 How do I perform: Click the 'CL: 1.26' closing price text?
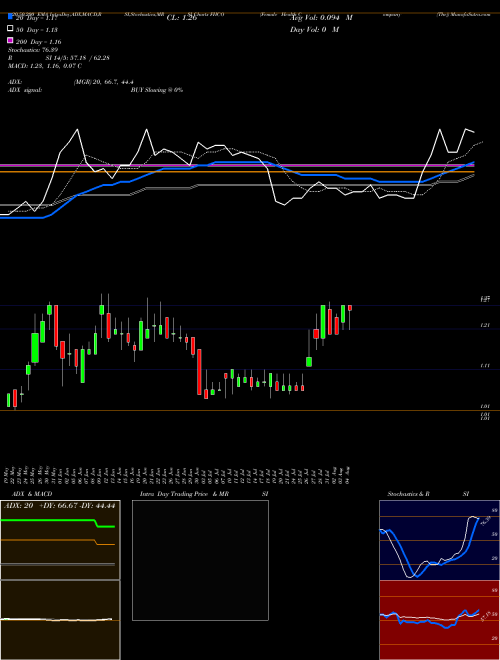(x=182, y=18)
